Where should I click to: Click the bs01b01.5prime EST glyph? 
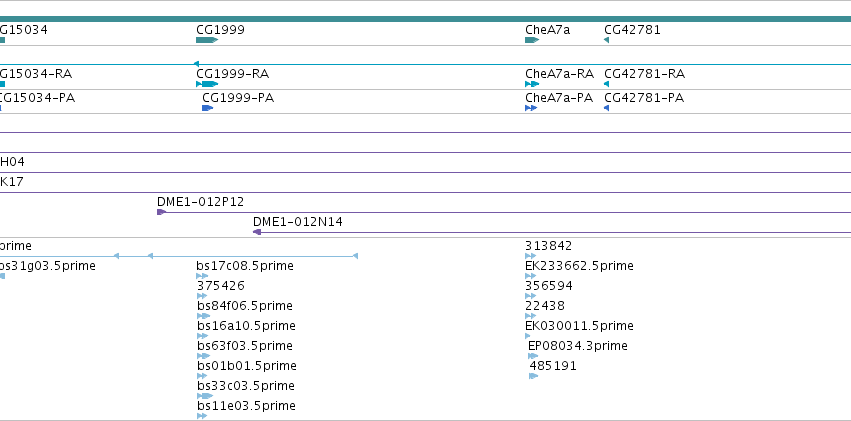coord(202,376)
